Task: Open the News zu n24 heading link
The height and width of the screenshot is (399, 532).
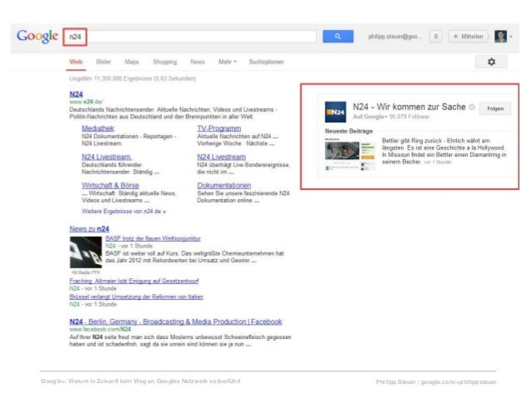Action: (89, 229)
